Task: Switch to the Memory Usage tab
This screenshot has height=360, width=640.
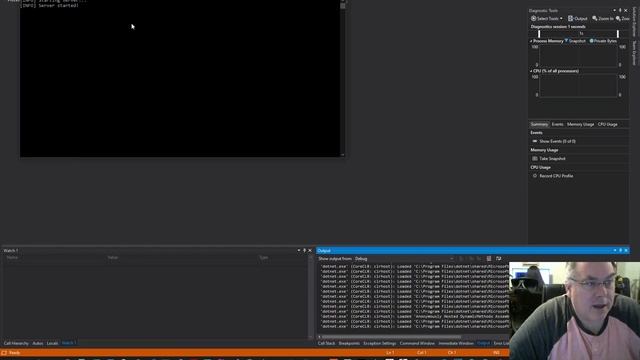Action: click(580, 124)
